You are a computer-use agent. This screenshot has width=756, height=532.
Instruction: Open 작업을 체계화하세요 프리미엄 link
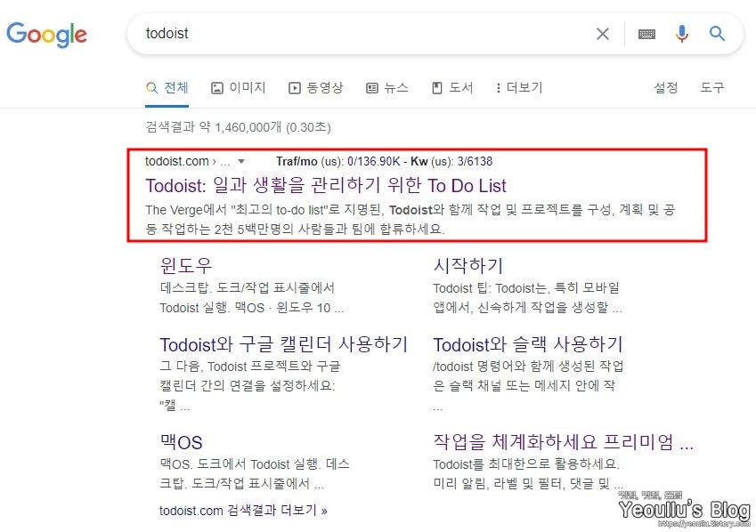click(563, 442)
